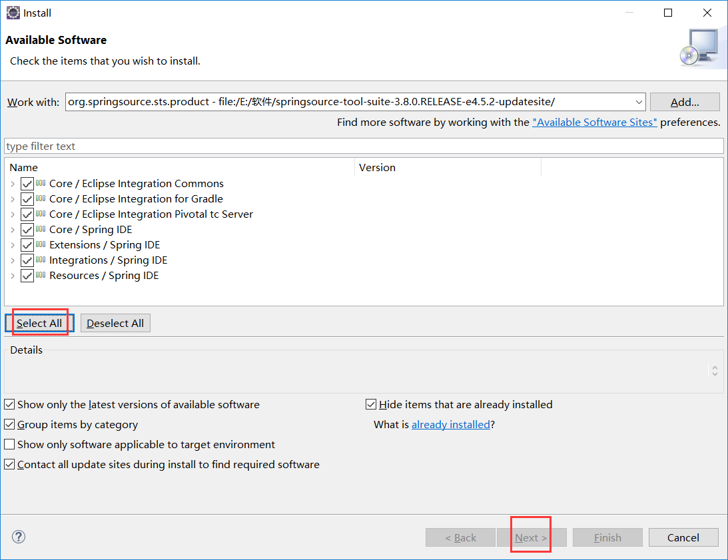This screenshot has width=728, height=560.
Task: Close the Install window
Action: pos(707,13)
